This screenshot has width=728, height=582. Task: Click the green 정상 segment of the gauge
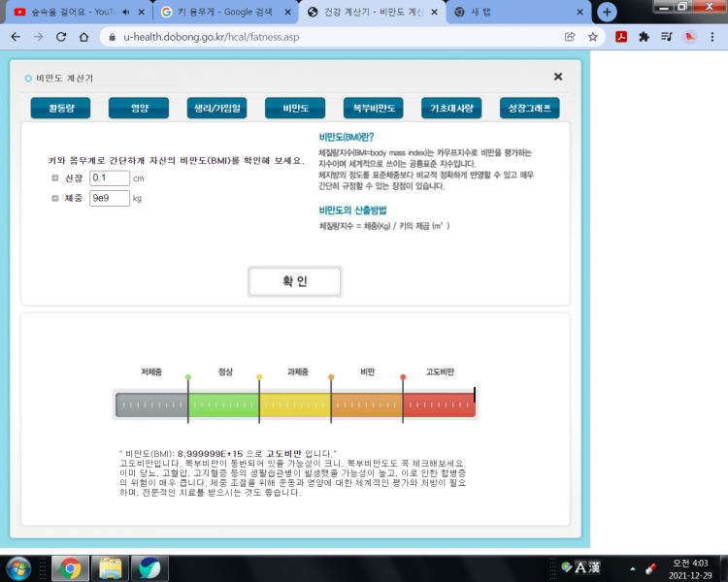[223, 404]
